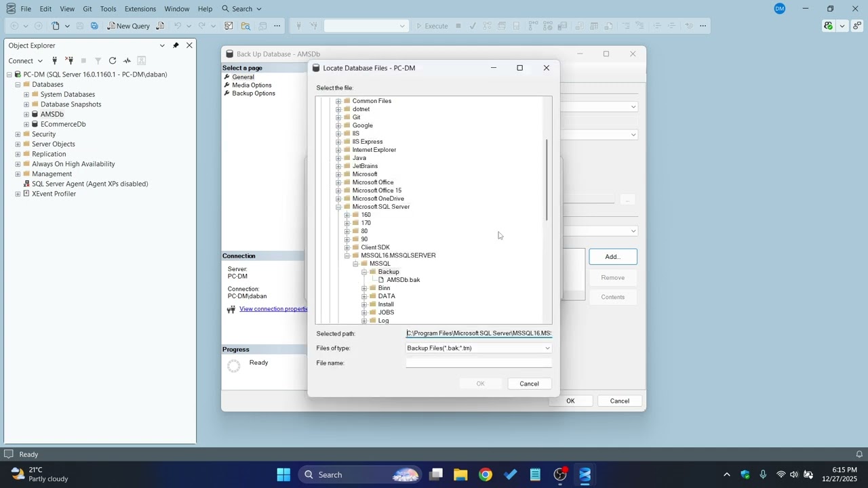
Task: Click the GitHub Copilot status icon
Action: pyautogui.click(x=829, y=26)
